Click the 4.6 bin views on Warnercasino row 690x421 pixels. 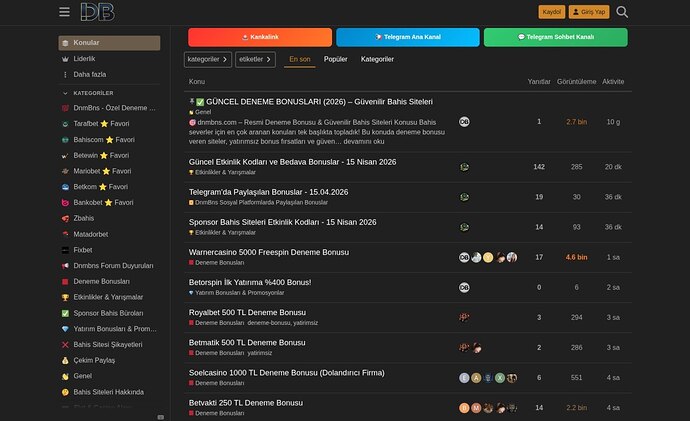576,257
